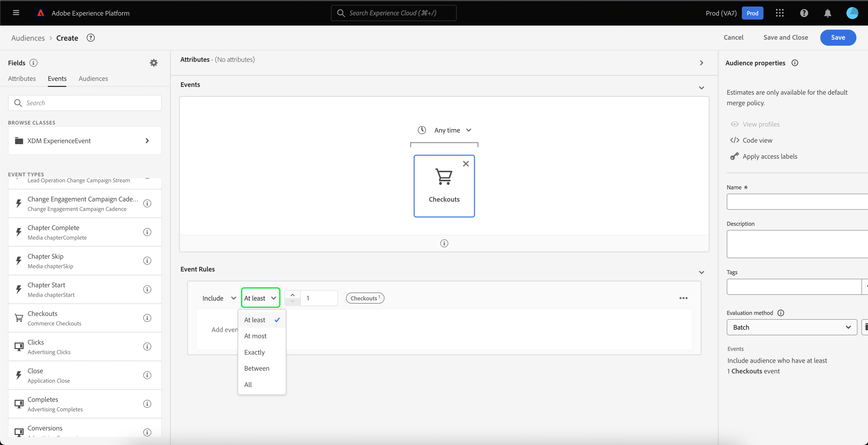The image size is (868, 445).
Task: Open the Fields settings gear
Action: tap(154, 63)
